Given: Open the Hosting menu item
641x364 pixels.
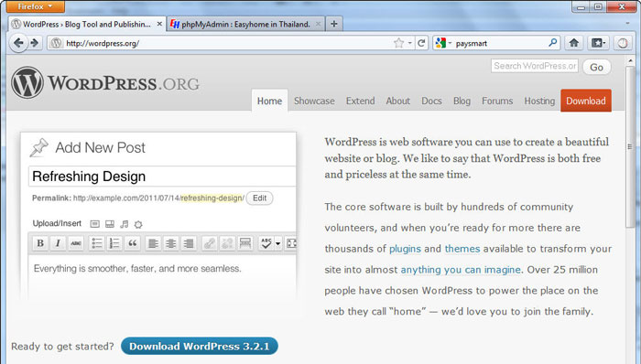Looking at the screenshot, I should click(x=539, y=101).
